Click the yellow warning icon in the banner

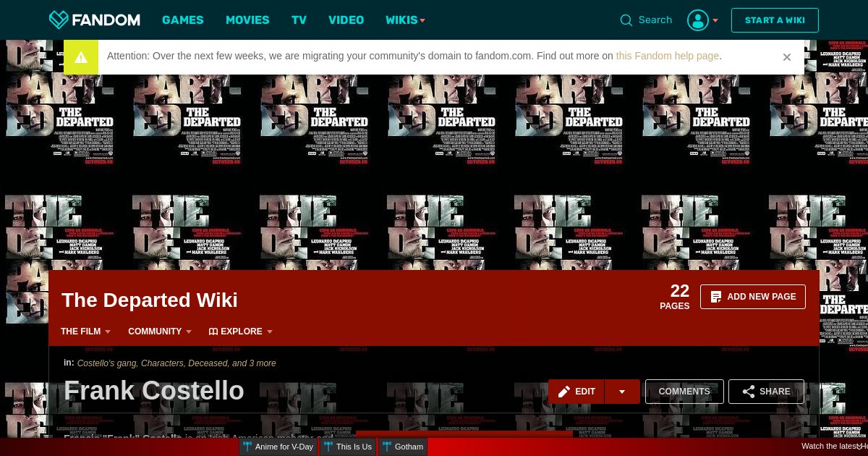(81, 57)
